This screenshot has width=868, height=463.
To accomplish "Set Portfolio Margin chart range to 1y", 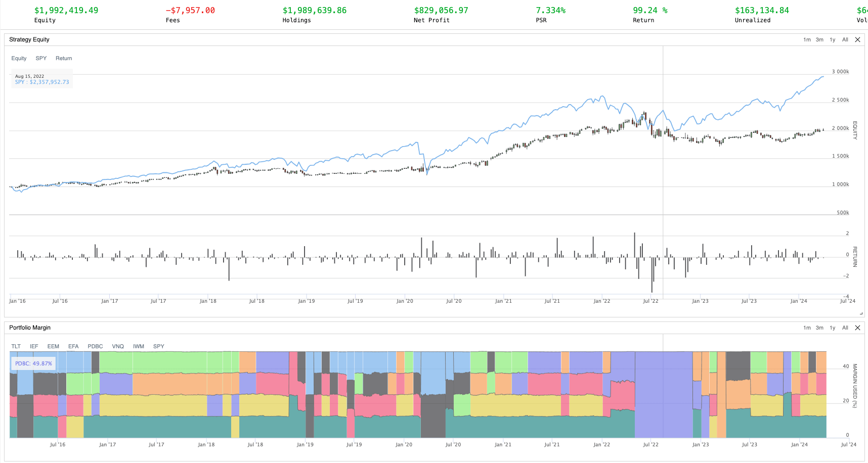I will (x=832, y=328).
